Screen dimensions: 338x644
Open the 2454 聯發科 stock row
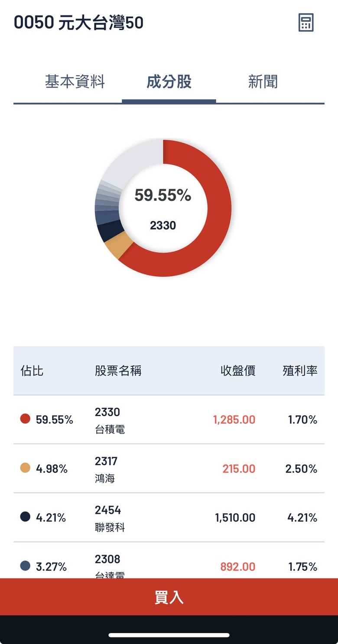pos(169,518)
